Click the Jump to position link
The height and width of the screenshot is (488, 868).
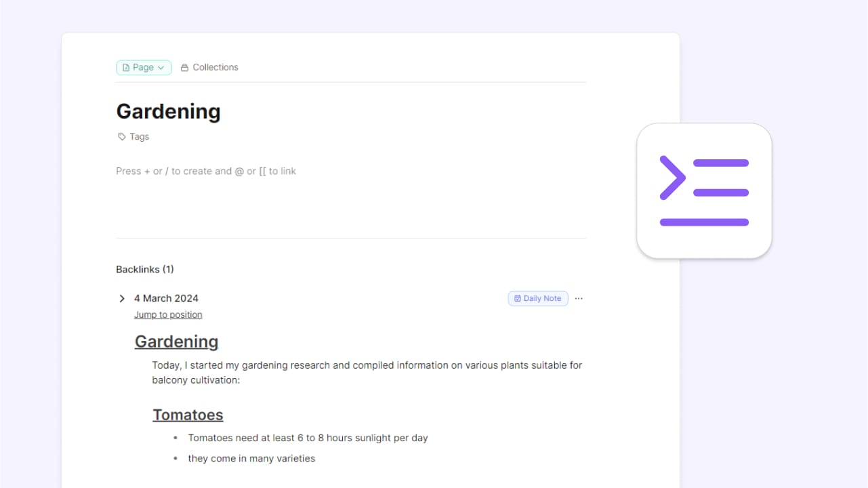pyautogui.click(x=168, y=314)
